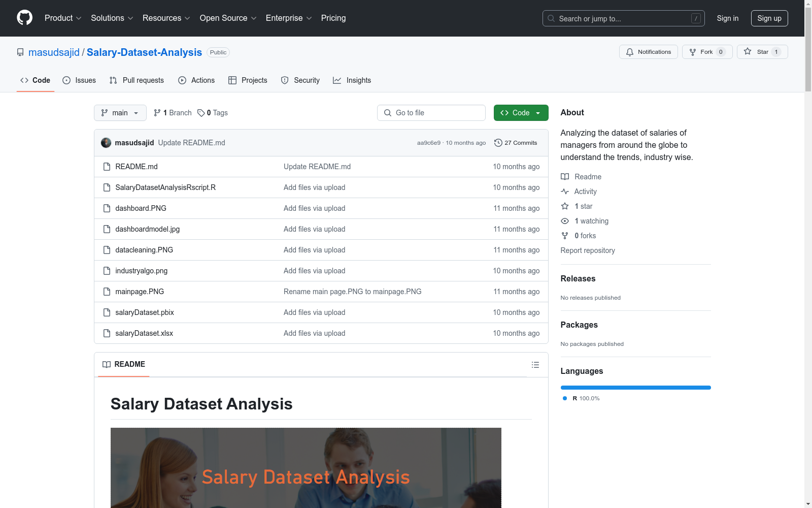Expand the Resources menu
The image size is (812, 508).
[x=166, y=18]
